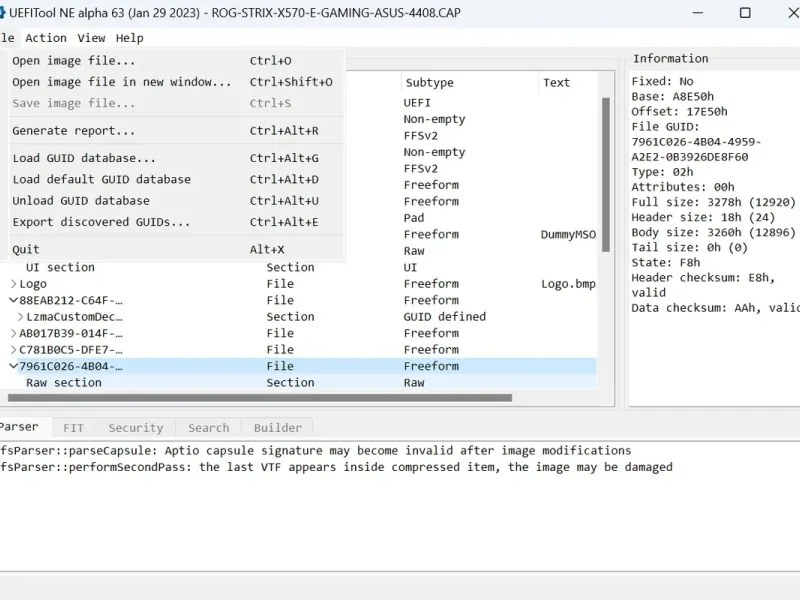The height and width of the screenshot is (600, 800).
Task: Choose Open image file... menu entry
Action: (x=177, y=61)
